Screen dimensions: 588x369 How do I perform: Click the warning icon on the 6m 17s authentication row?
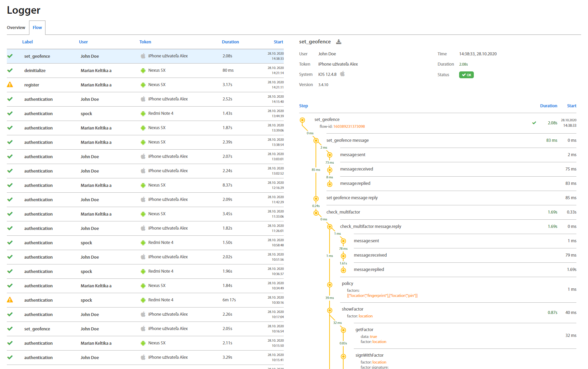pyautogui.click(x=10, y=300)
